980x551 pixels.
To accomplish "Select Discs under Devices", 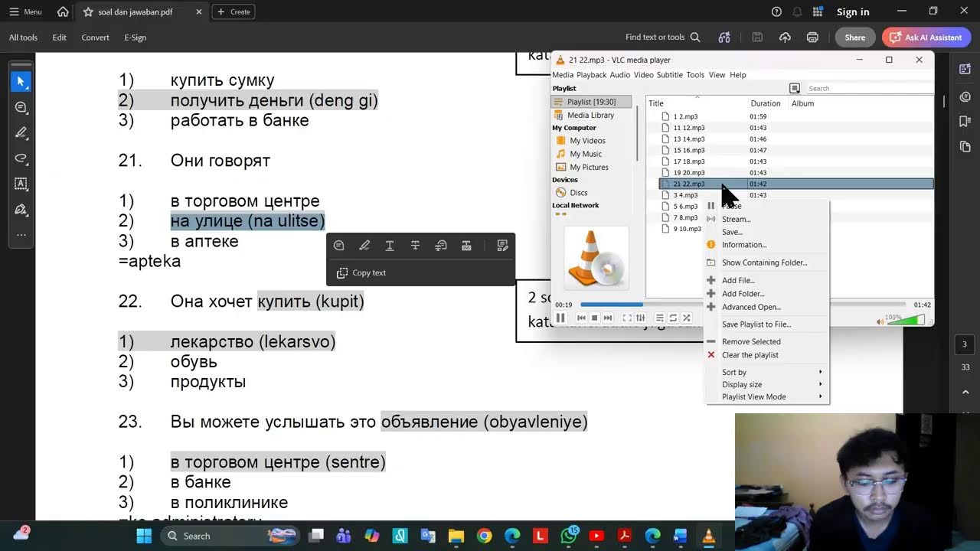I will click(x=579, y=193).
